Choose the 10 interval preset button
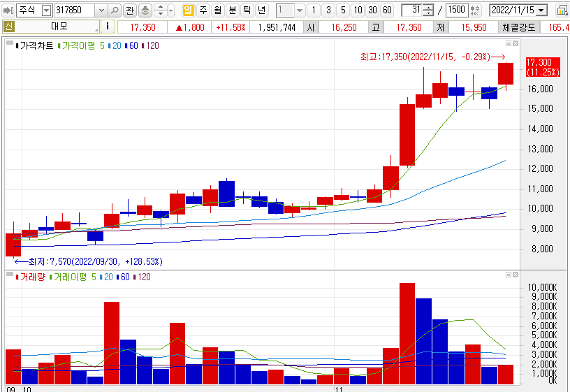This screenshot has height=392, width=570. [x=358, y=10]
